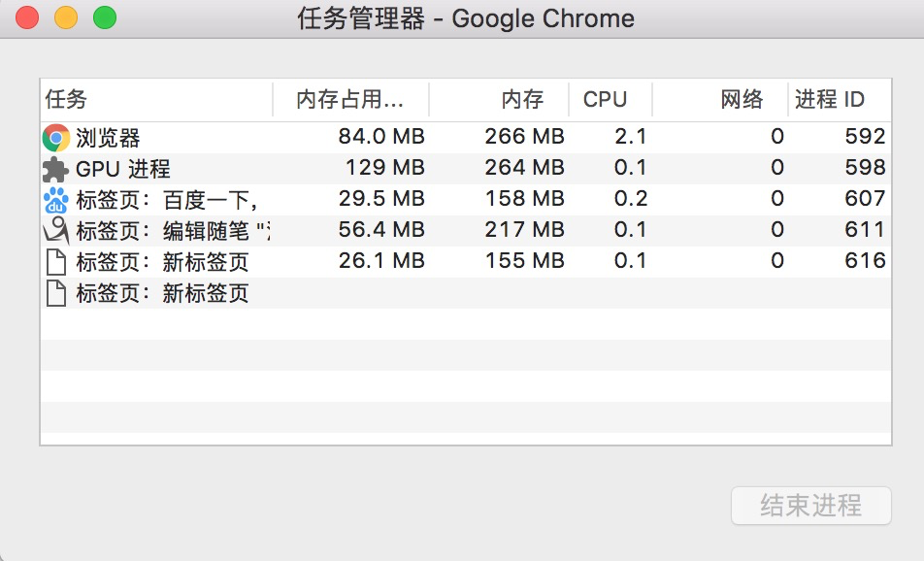The height and width of the screenshot is (561, 924).
Task: Click the page icon in the last row
Action: point(55,293)
